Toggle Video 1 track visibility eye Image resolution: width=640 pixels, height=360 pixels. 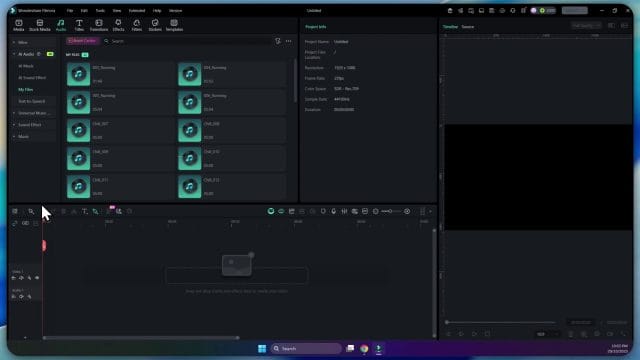click(37, 278)
